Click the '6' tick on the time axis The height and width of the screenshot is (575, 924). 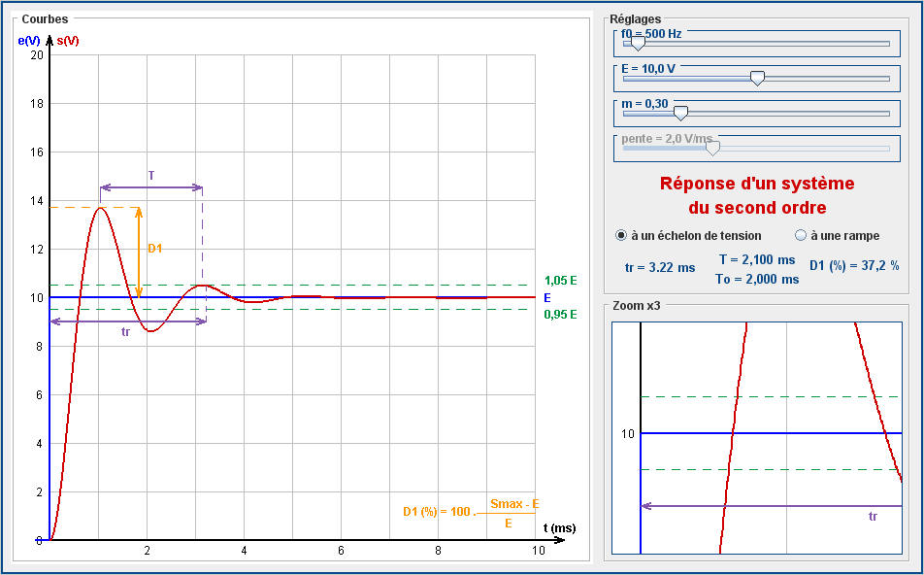click(x=342, y=551)
